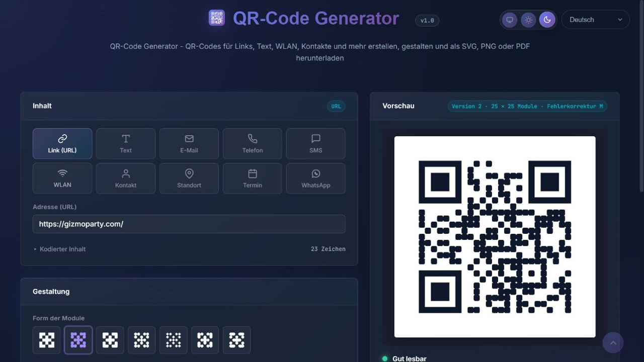Viewport: 644px width, 362px height.
Task: Click the v1.0 version badge
Action: [427, 21]
